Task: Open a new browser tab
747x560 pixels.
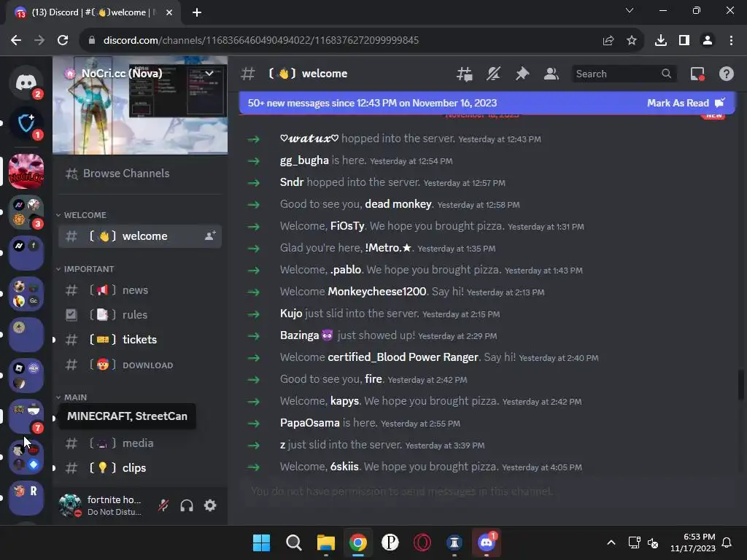Action: click(x=197, y=12)
